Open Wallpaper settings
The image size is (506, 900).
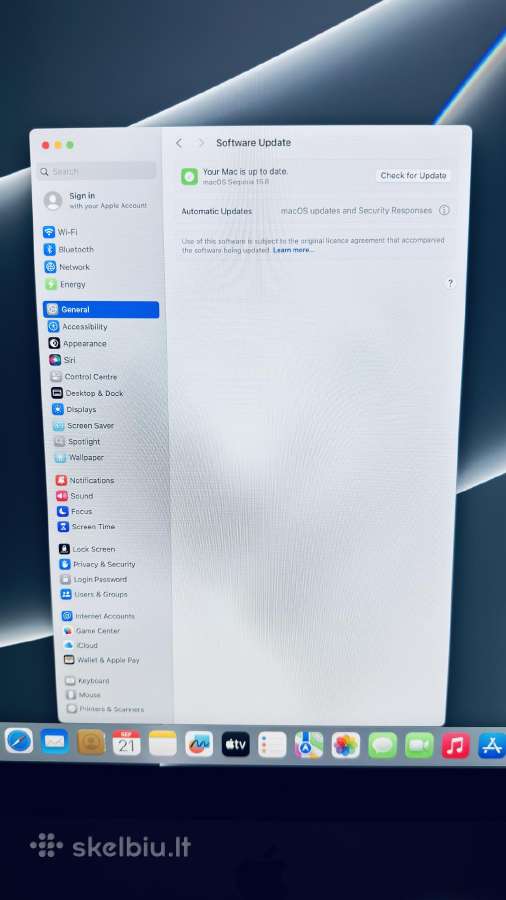(x=79, y=457)
